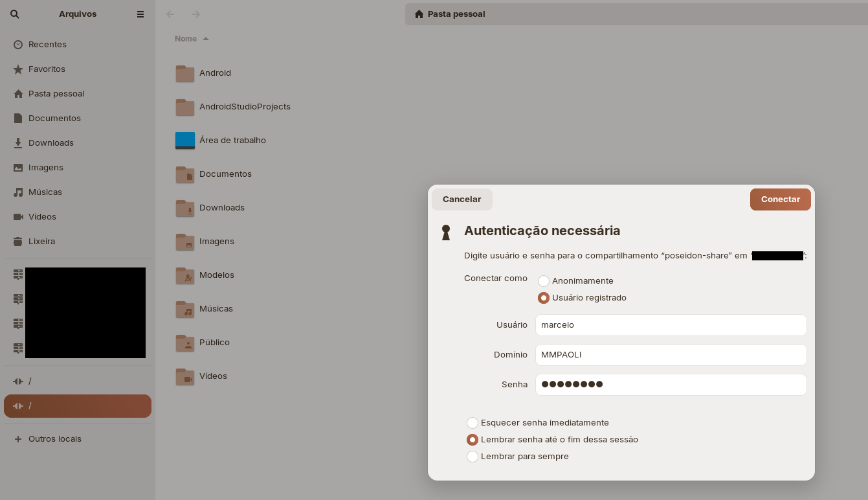The height and width of the screenshot is (500, 868).
Task: Open Outros locais in sidebar
Action: [54, 438]
